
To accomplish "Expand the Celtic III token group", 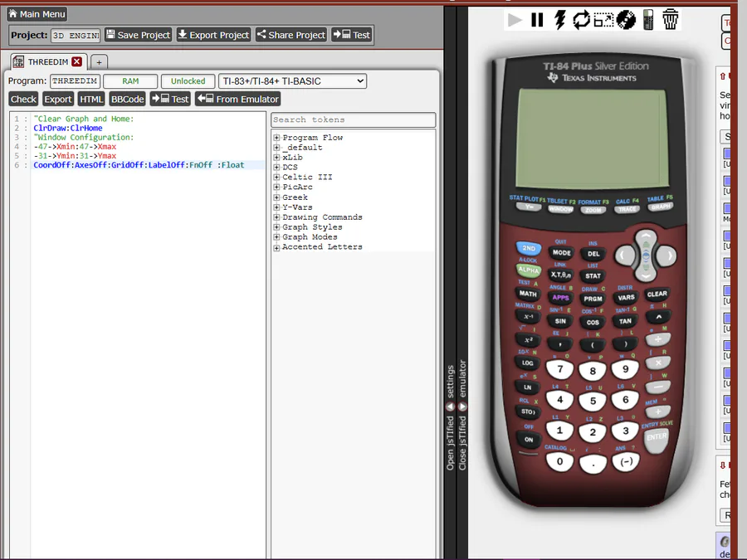I will tap(276, 178).
